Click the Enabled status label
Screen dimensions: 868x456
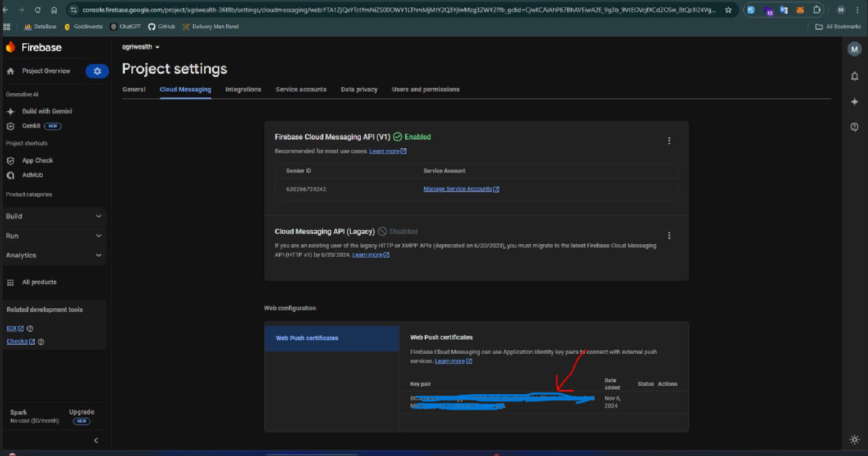tap(412, 137)
